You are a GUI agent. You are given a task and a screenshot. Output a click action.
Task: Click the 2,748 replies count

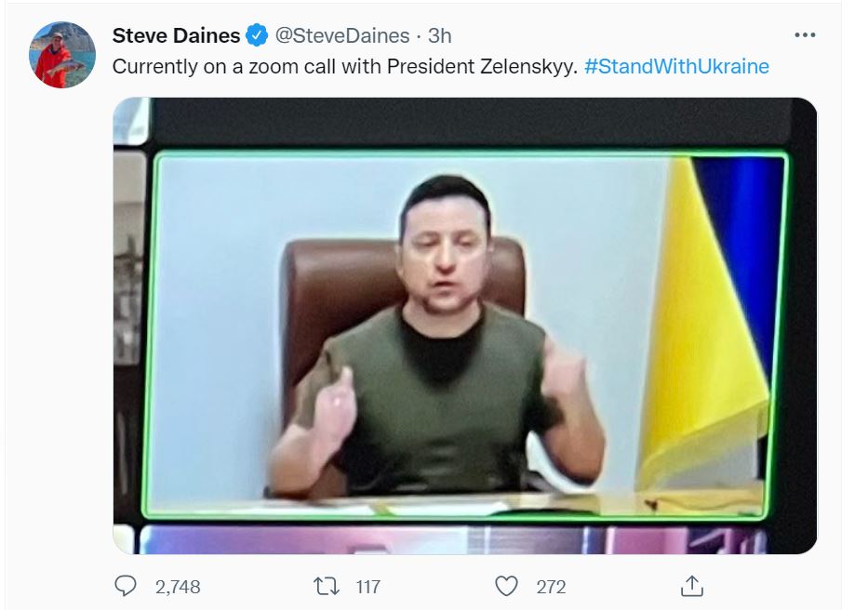click(178, 586)
